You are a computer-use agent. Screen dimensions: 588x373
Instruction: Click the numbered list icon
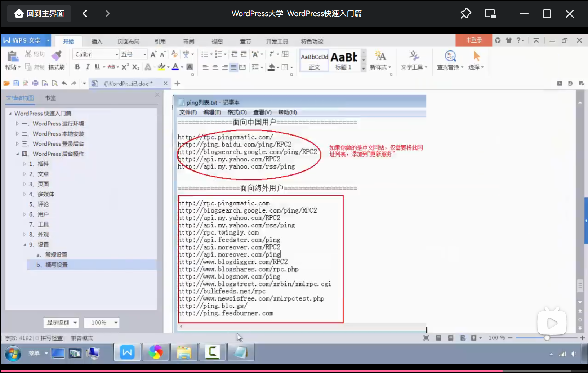tap(218, 54)
